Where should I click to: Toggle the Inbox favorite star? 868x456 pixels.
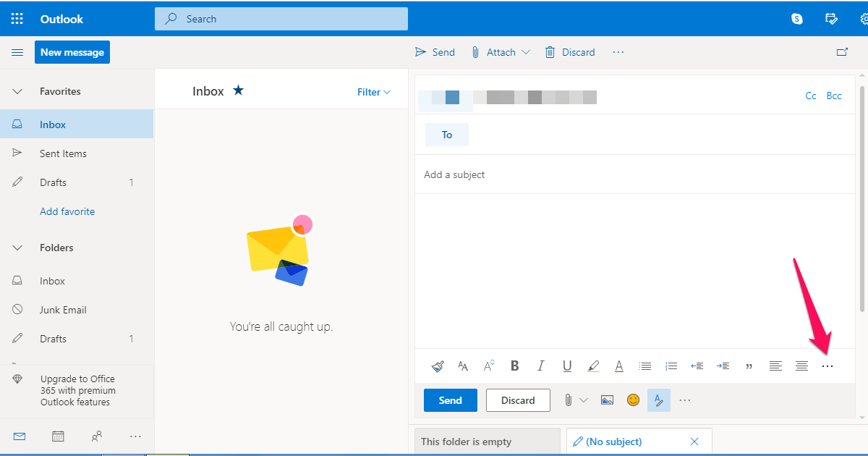point(238,90)
